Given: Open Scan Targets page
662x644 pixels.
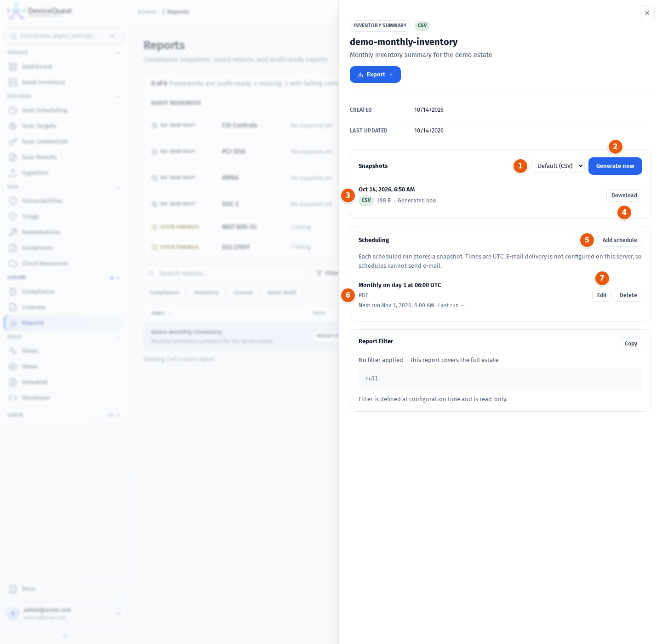Looking at the screenshot, I should pyautogui.click(x=63, y=126).
